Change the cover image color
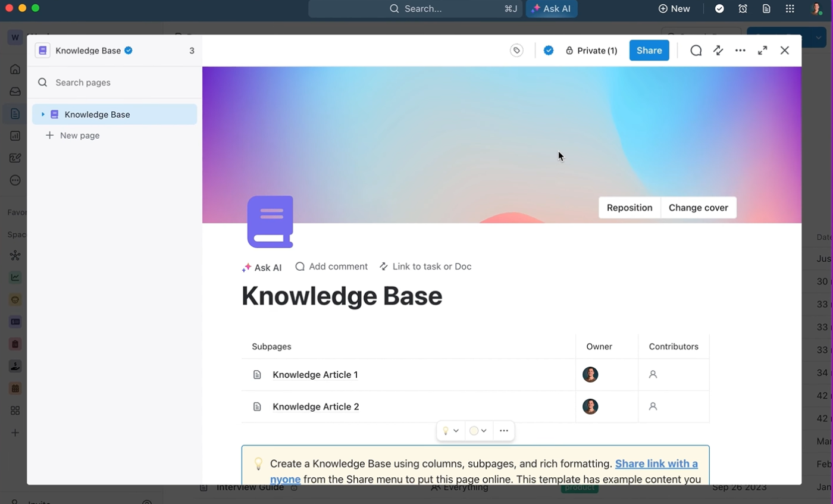Viewport: 833px width, 504px height. pos(698,208)
